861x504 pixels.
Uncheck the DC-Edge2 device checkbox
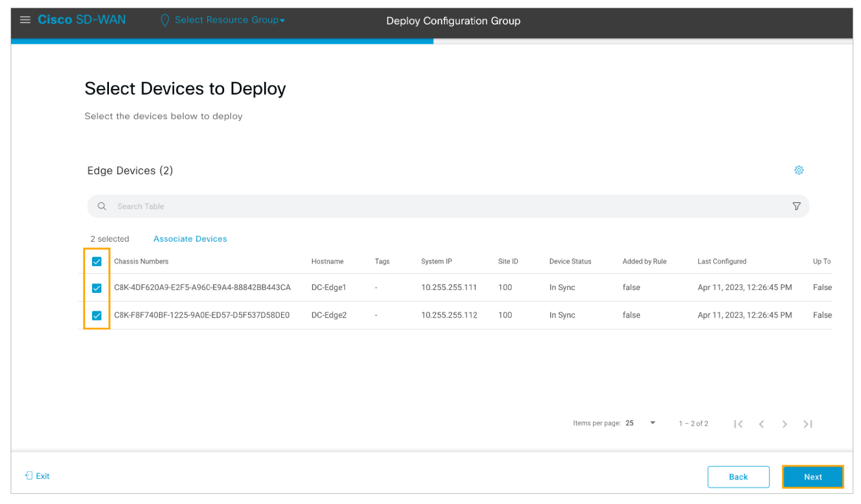click(96, 316)
